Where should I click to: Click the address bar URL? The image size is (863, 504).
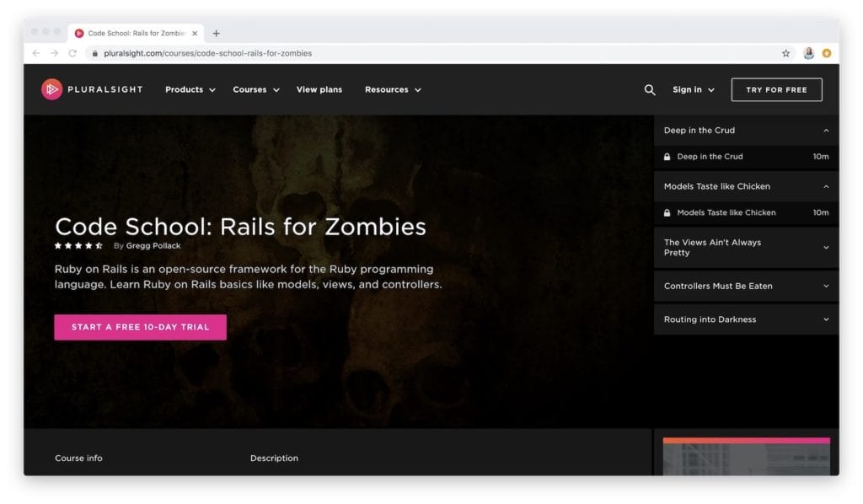207,53
